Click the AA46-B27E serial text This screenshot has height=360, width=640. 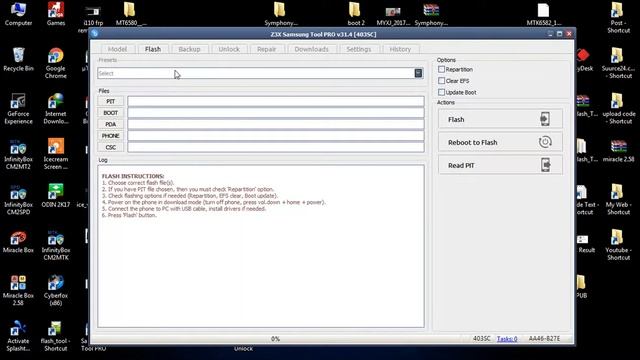click(544, 338)
